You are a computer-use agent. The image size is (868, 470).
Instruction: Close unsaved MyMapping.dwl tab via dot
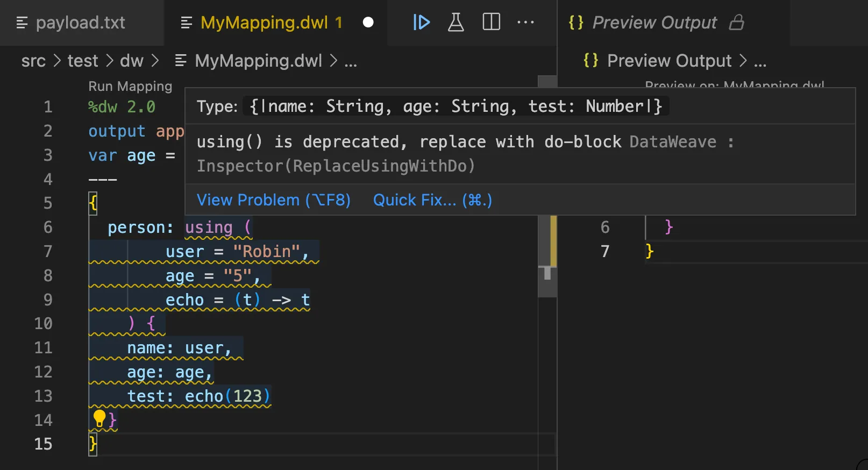(x=368, y=23)
